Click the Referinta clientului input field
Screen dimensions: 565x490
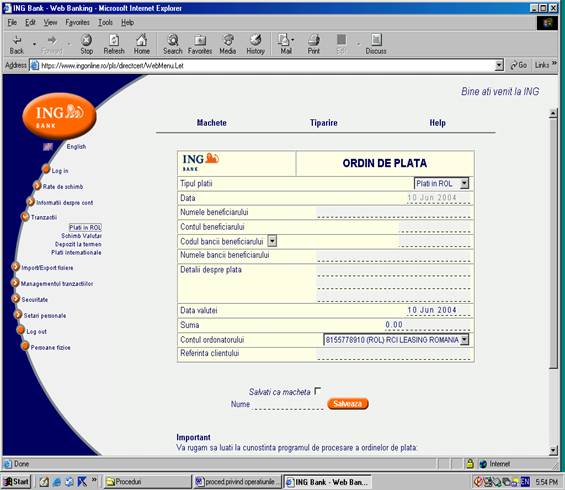393,354
